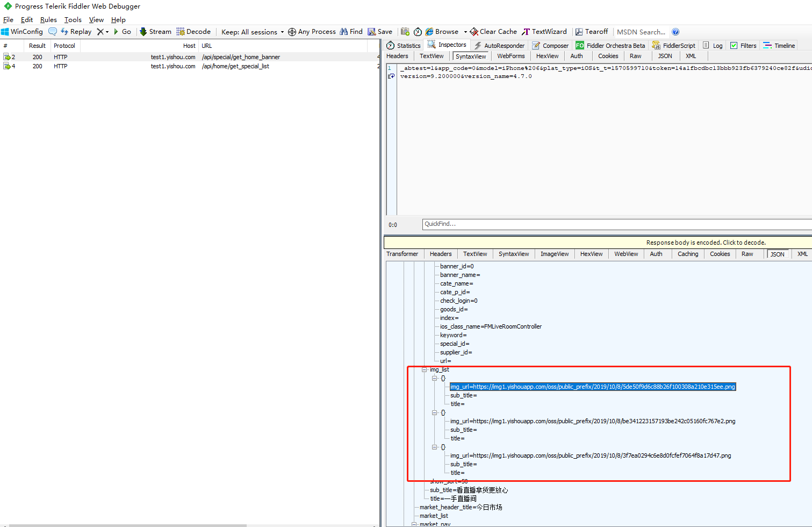
Task: Select response Caching tab
Action: (688, 254)
